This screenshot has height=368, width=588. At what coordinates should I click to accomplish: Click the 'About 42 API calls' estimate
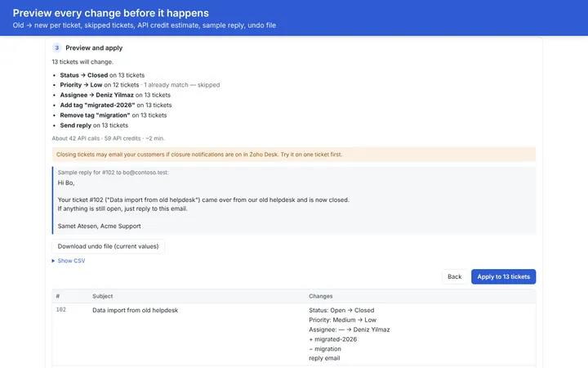[x=108, y=138]
